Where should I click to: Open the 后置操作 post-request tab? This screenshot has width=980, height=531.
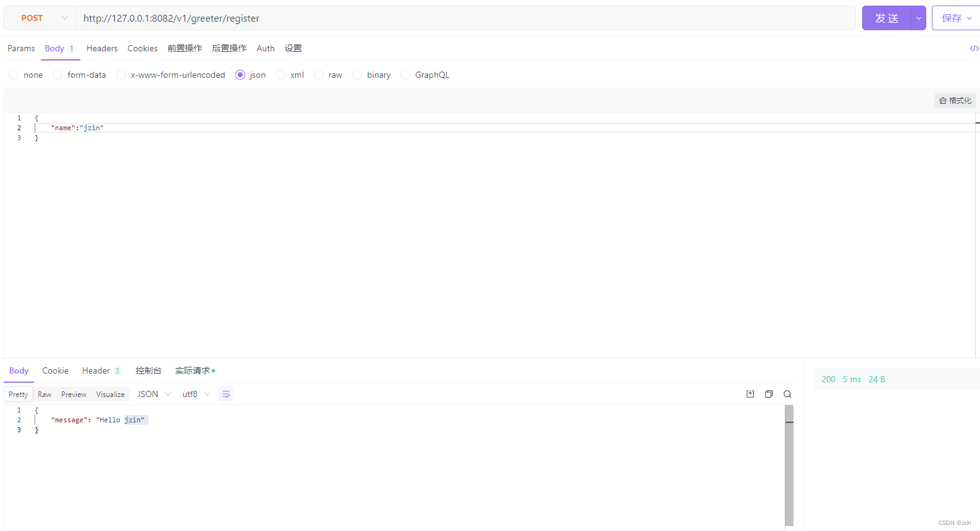pyautogui.click(x=229, y=48)
